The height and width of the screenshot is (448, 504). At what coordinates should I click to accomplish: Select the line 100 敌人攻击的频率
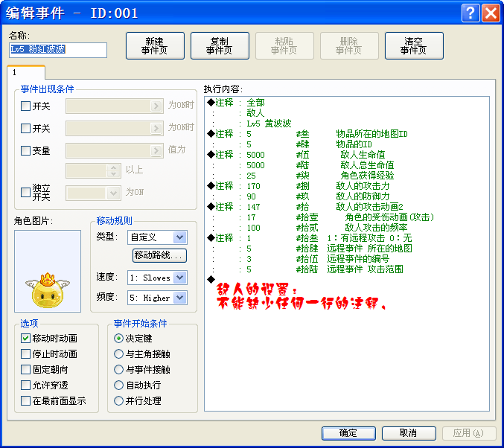click(x=347, y=228)
